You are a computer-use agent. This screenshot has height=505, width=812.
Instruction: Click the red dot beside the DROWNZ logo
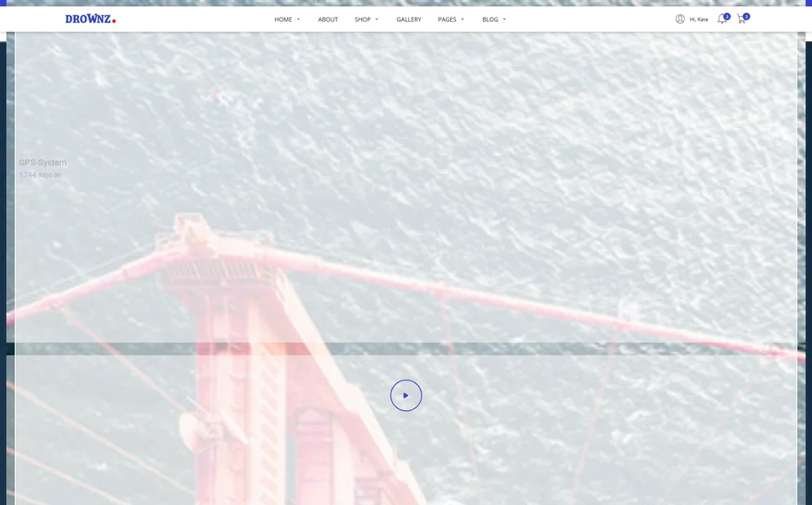(115, 19)
